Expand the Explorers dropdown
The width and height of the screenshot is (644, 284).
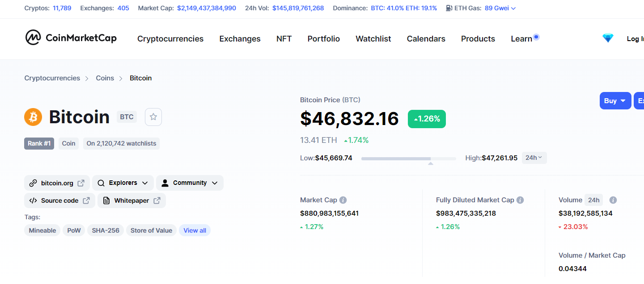click(x=123, y=183)
